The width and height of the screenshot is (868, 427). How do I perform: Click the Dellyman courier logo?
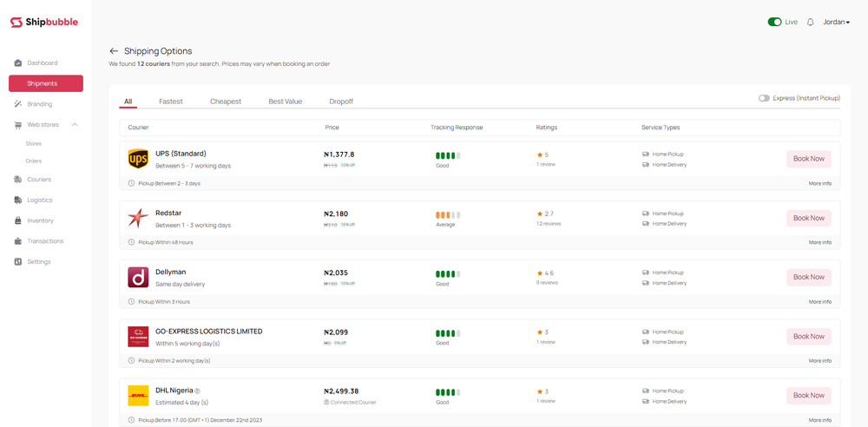(x=138, y=278)
